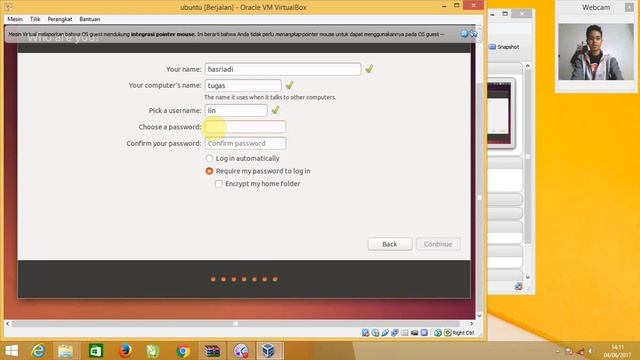Click the VM preview thumbnail in VirtualBox Manager
Screen dimensions: 640x360
coord(499,113)
